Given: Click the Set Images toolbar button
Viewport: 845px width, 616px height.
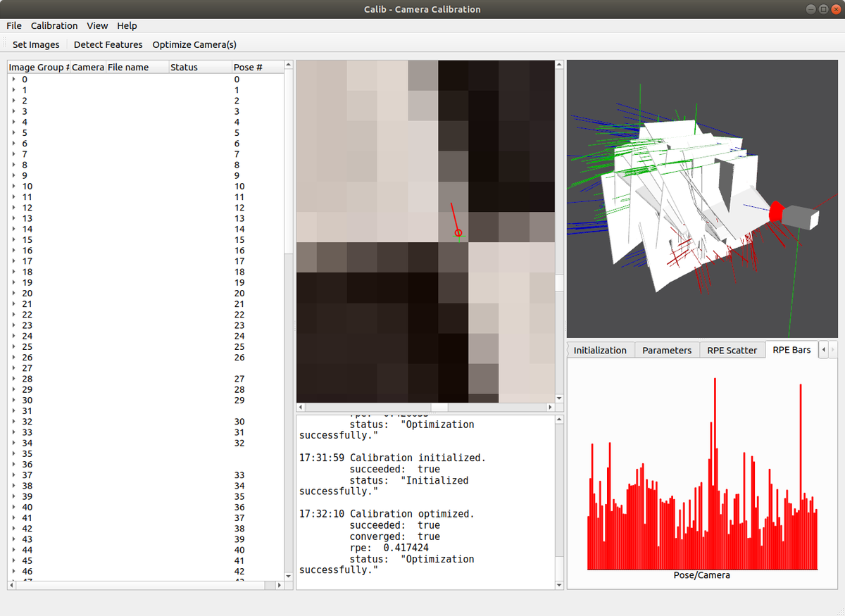Looking at the screenshot, I should pyautogui.click(x=35, y=44).
